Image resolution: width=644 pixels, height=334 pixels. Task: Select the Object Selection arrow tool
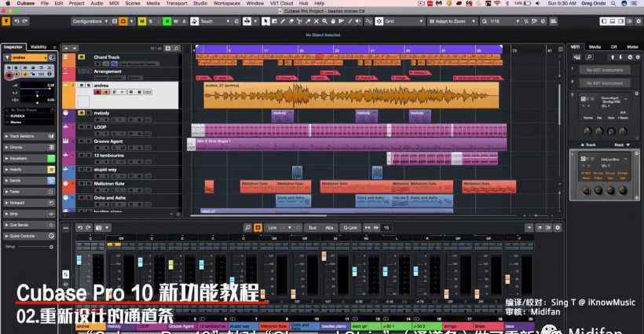pyautogui.click(x=265, y=21)
